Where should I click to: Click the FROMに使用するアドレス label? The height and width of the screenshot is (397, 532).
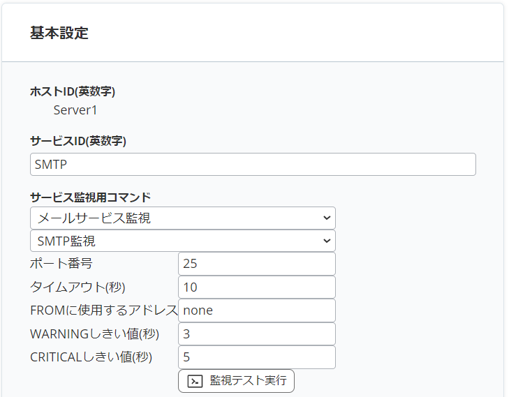pos(103,310)
